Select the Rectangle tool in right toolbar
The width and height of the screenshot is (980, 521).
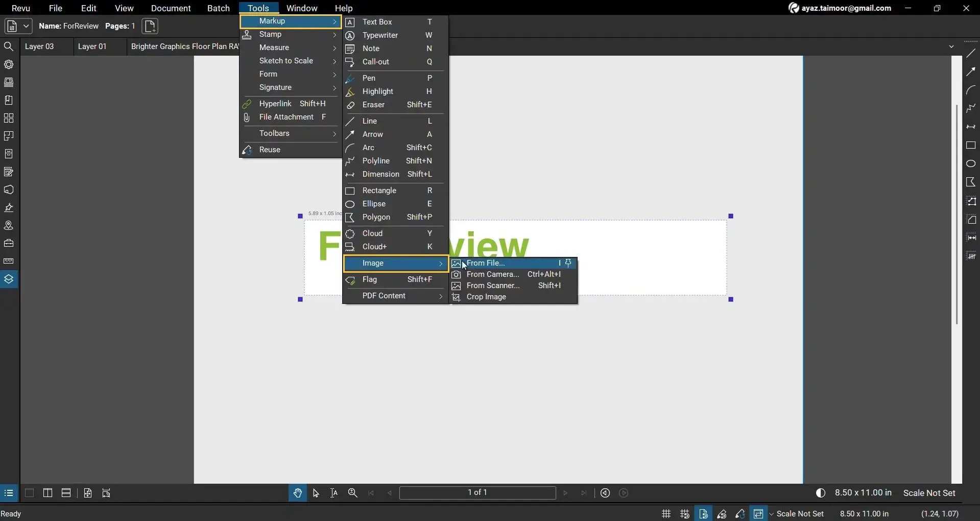(x=971, y=145)
